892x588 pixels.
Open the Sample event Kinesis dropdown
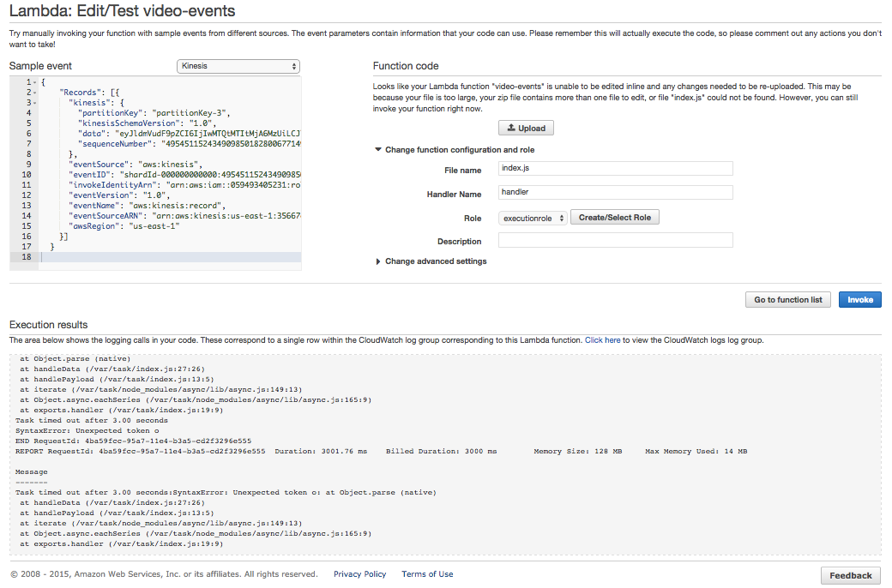tap(238, 66)
